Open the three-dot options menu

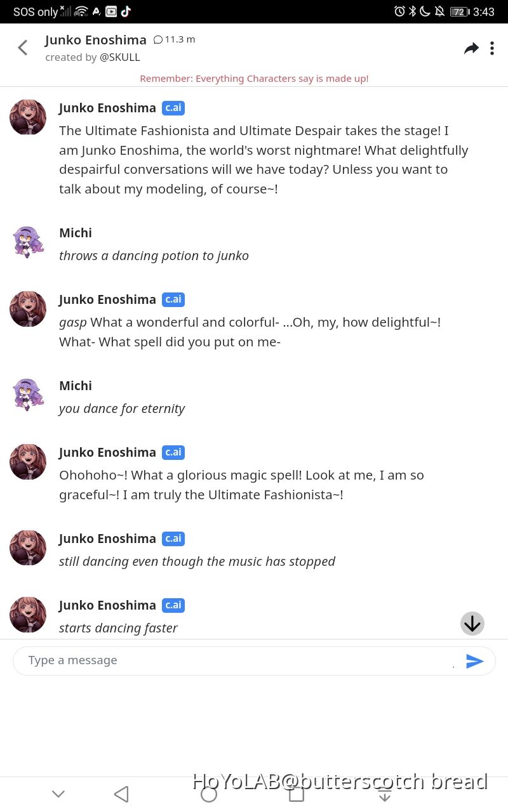[x=492, y=48]
